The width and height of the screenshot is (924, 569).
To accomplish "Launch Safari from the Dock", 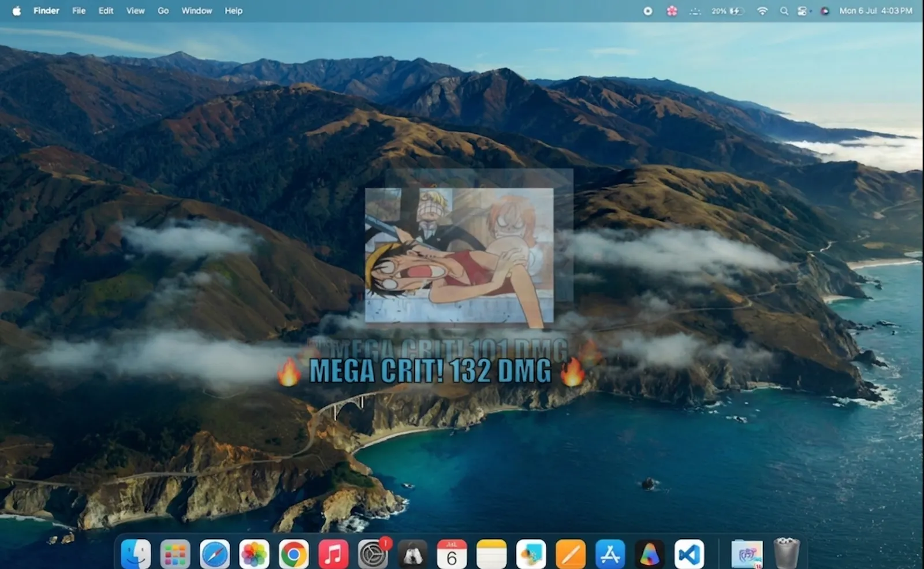I will click(x=215, y=554).
